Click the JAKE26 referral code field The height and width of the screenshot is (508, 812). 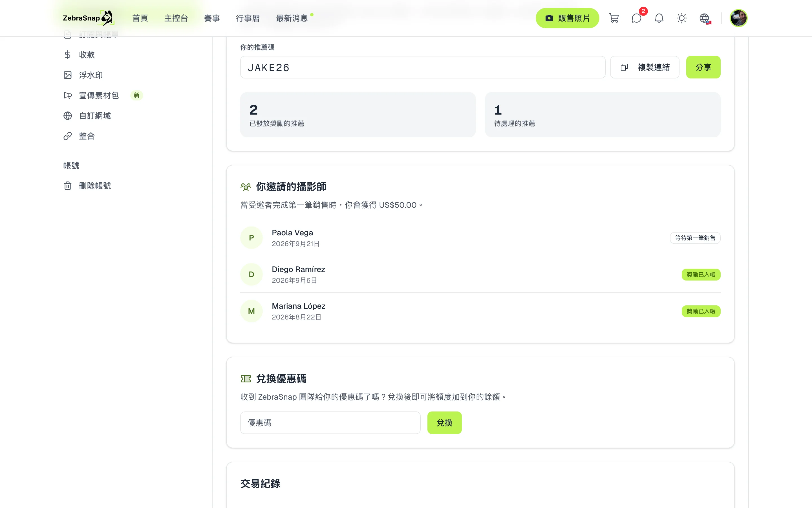[x=422, y=67]
